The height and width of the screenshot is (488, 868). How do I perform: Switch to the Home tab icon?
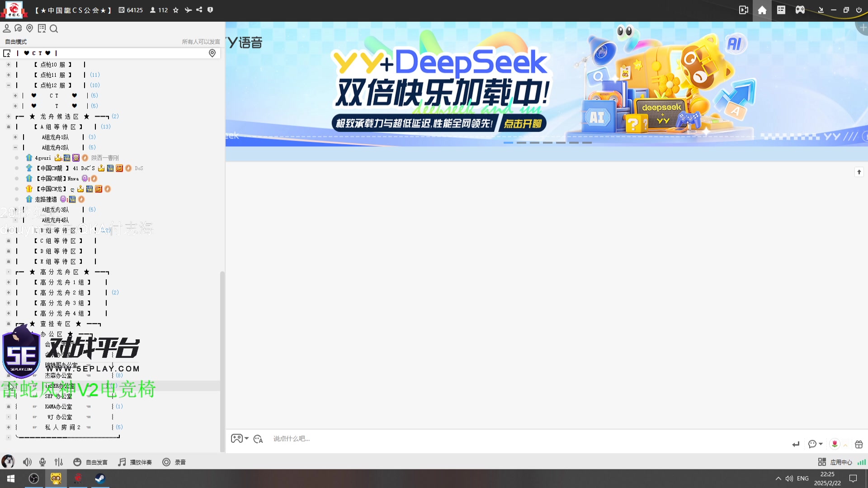(x=762, y=10)
